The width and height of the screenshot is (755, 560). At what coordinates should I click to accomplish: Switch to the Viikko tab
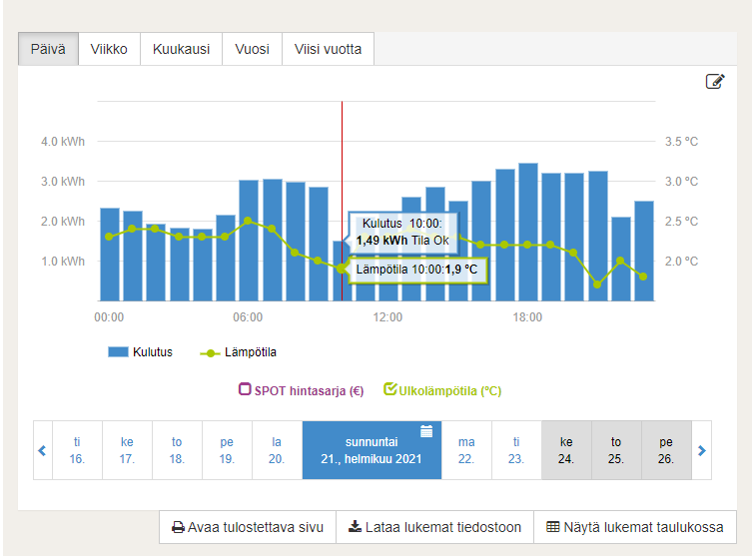tap(109, 49)
